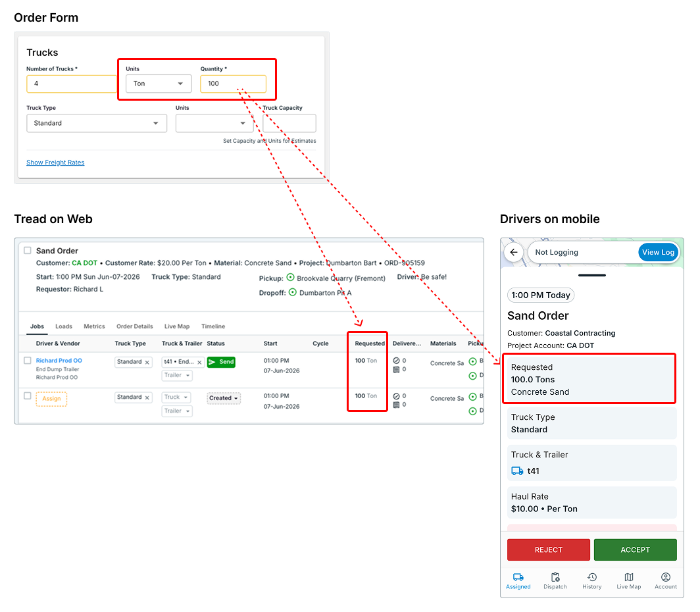Open Trailer dropdown in Richard Prod row

[177, 375]
